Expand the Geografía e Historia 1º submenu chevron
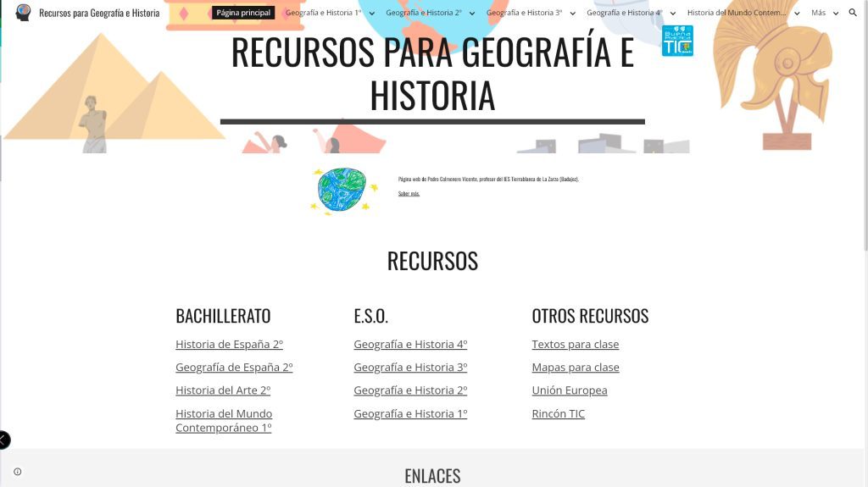This screenshot has height=487, width=868. pyautogui.click(x=371, y=14)
